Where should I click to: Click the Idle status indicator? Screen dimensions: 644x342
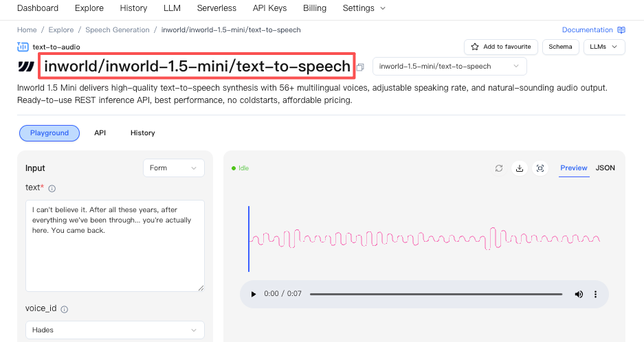[x=241, y=168]
